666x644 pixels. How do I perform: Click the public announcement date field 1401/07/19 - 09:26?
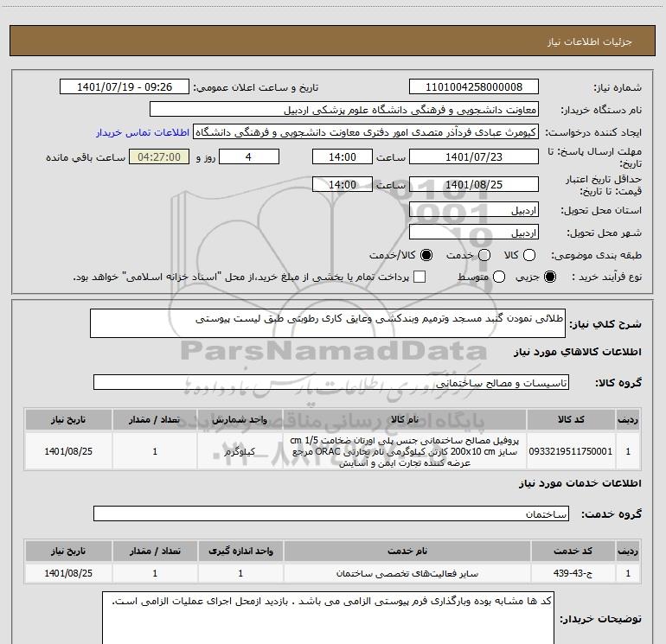click(x=125, y=87)
